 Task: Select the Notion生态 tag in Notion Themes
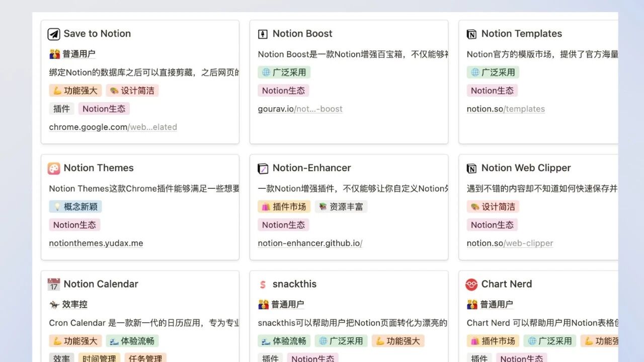[x=74, y=225]
